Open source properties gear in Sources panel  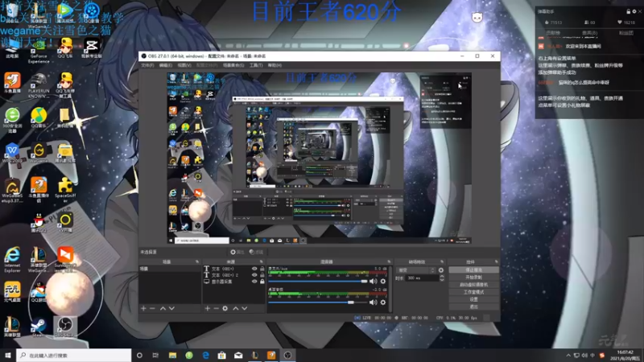point(225,308)
